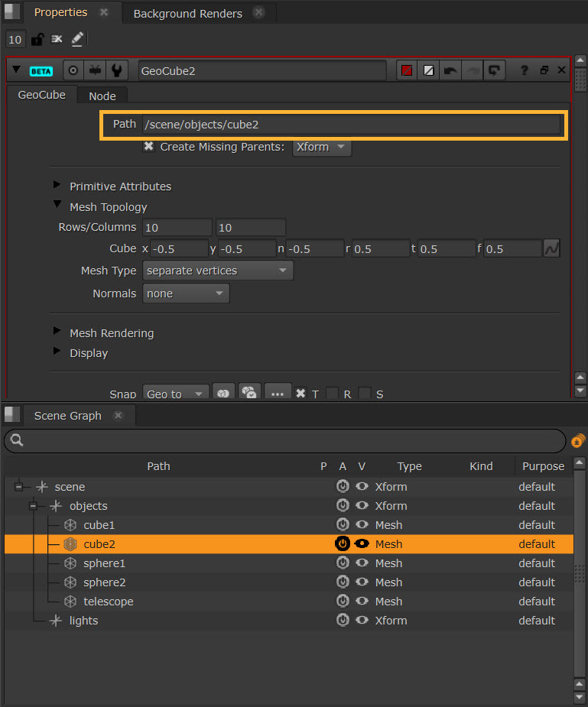This screenshot has width=588, height=707.
Task: Toggle active state of telescope
Action: (343, 602)
